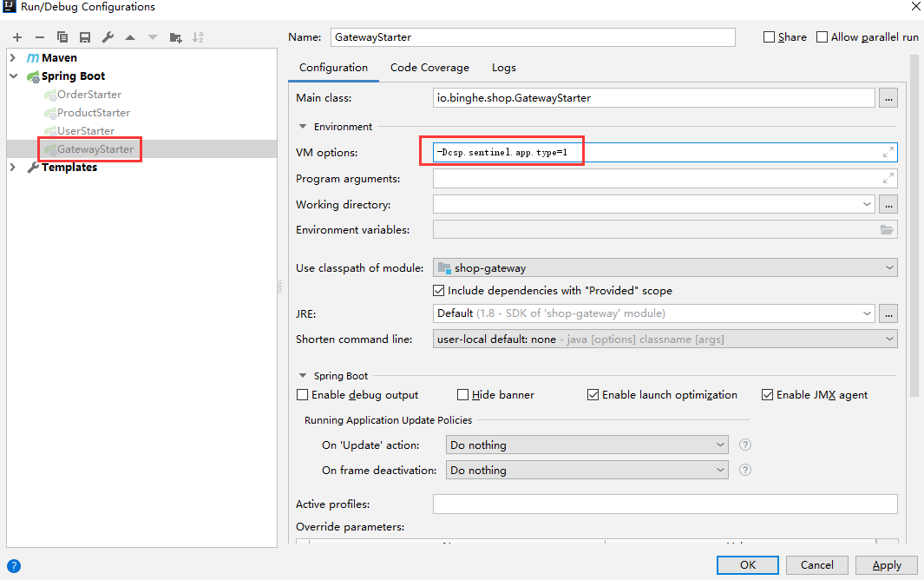Open the On 'Update' action dropdown
This screenshot has height=580, width=924.
tap(587, 445)
